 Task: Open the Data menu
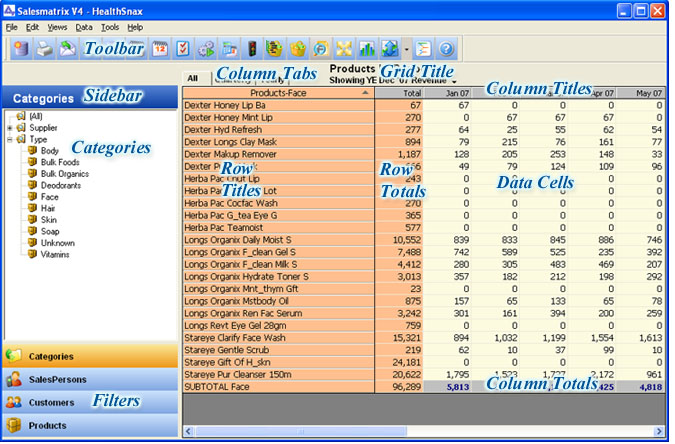point(84,28)
